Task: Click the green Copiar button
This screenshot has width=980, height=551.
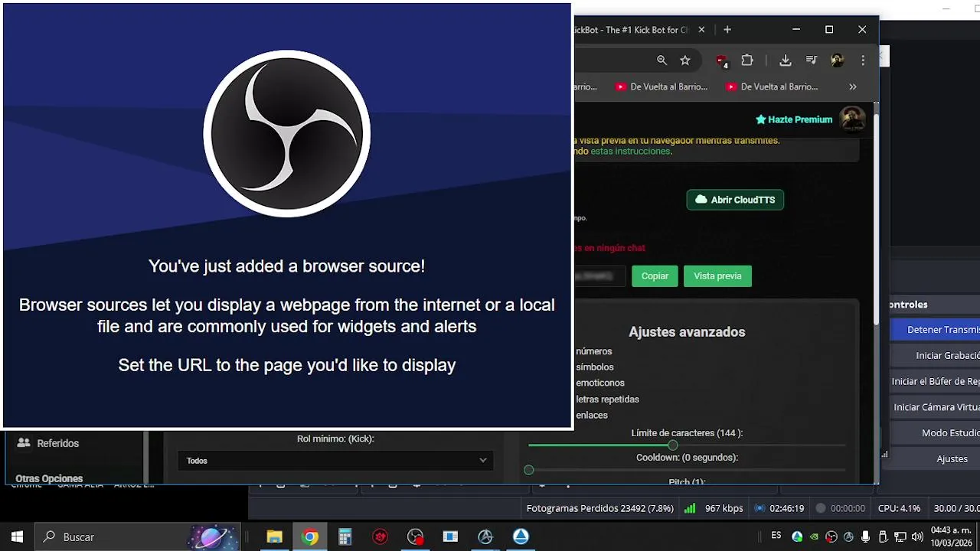Action: pyautogui.click(x=655, y=276)
